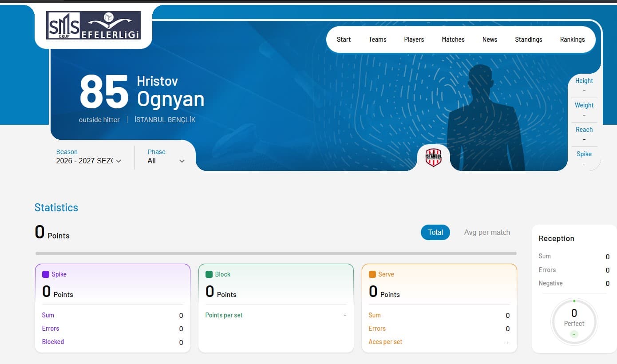Click the player silhouette photo
Screen dimensions: 617x364
(x=485, y=118)
